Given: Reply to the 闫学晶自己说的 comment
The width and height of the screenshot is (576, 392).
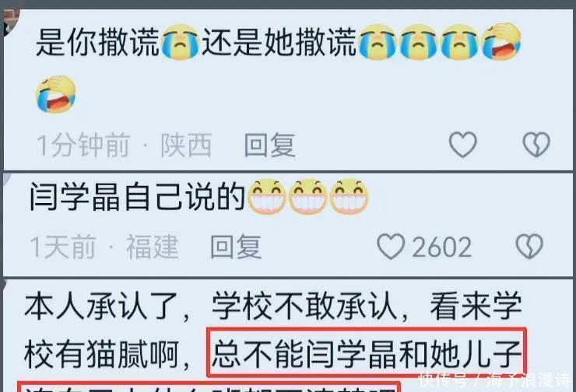Looking at the screenshot, I should (236, 247).
